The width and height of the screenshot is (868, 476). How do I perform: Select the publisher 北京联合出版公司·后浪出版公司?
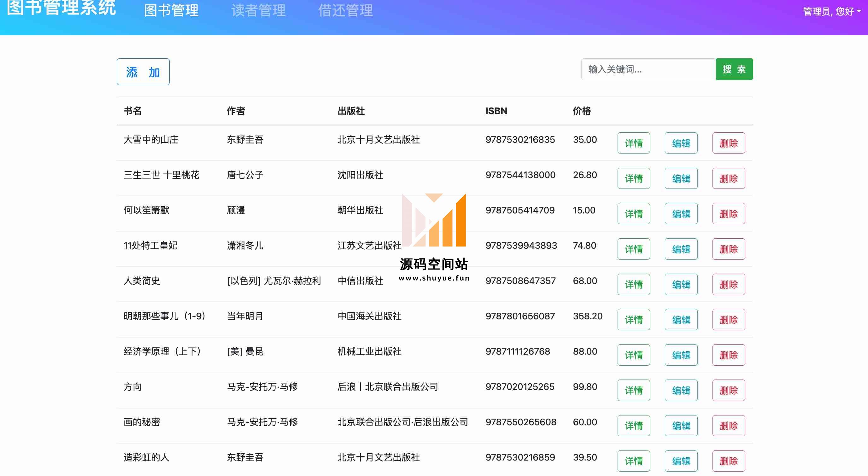click(x=403, y=422)
